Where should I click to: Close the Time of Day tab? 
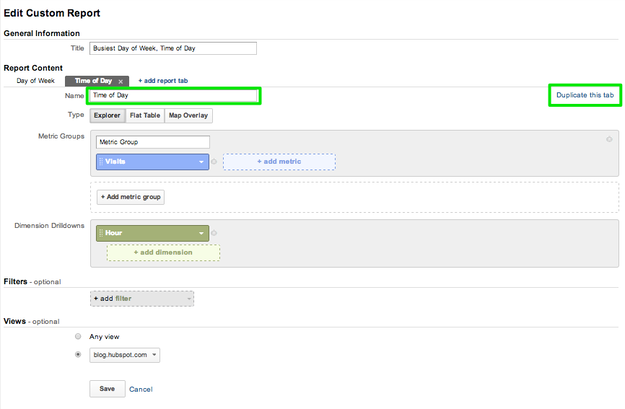point(120,81)
